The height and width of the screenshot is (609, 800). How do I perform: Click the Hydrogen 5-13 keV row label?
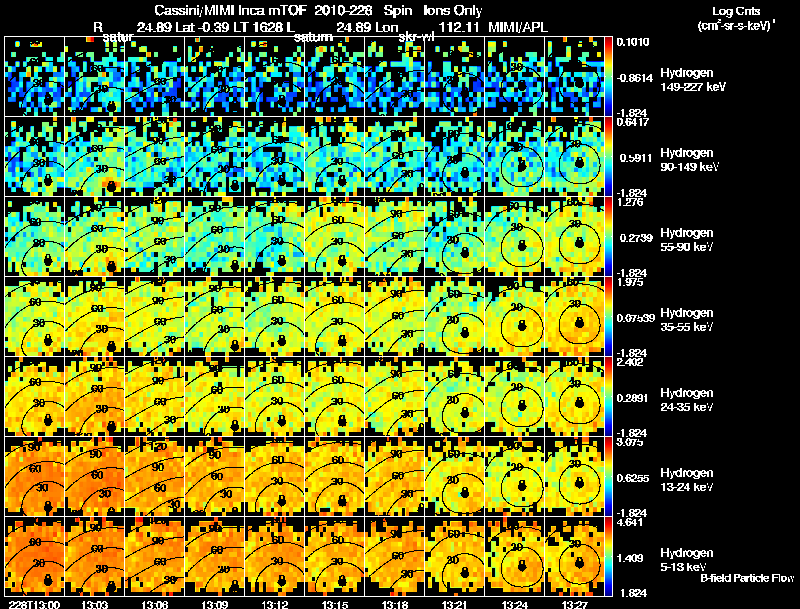tap(687, 560)
